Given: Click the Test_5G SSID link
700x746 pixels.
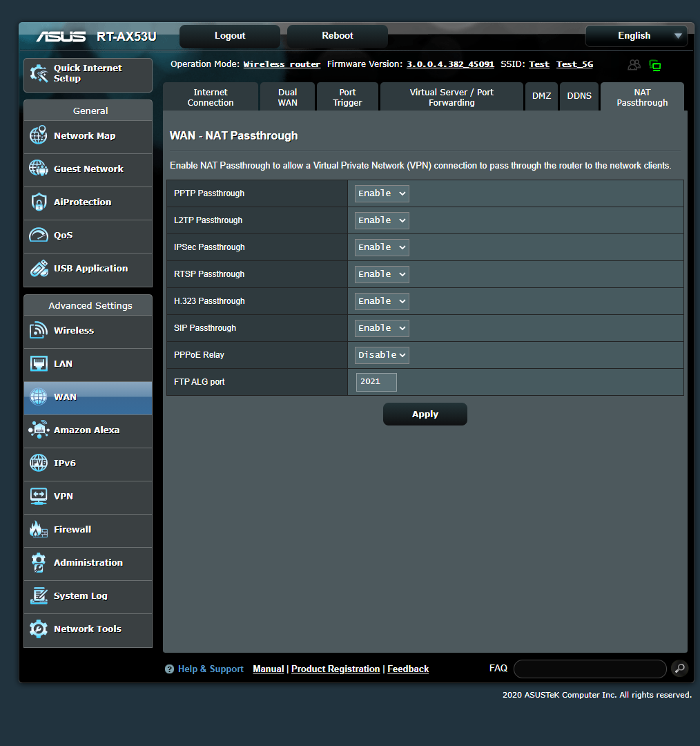Looking at the screenshot, I should (574, 64).
